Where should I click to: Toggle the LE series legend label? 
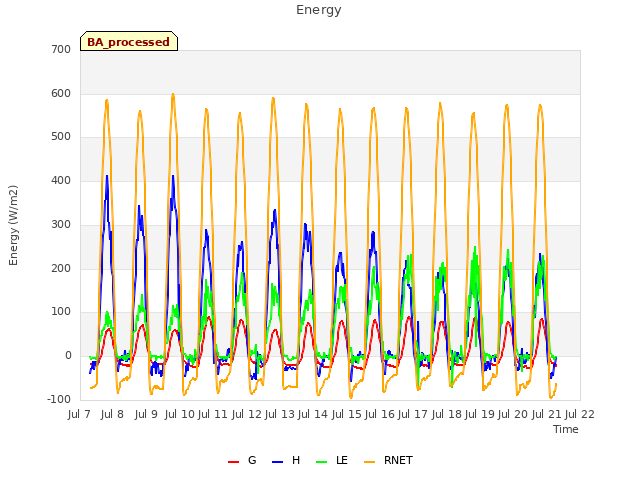coord(342,460)
